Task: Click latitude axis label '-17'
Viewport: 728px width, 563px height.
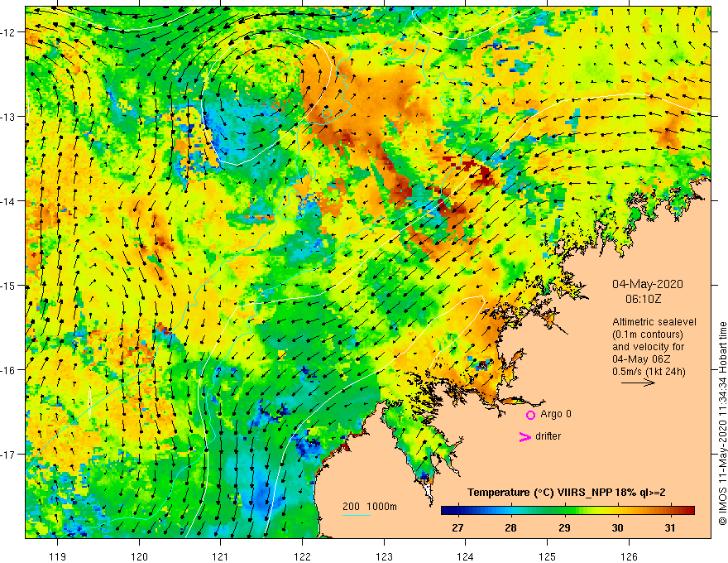Action: coord(8,455)
